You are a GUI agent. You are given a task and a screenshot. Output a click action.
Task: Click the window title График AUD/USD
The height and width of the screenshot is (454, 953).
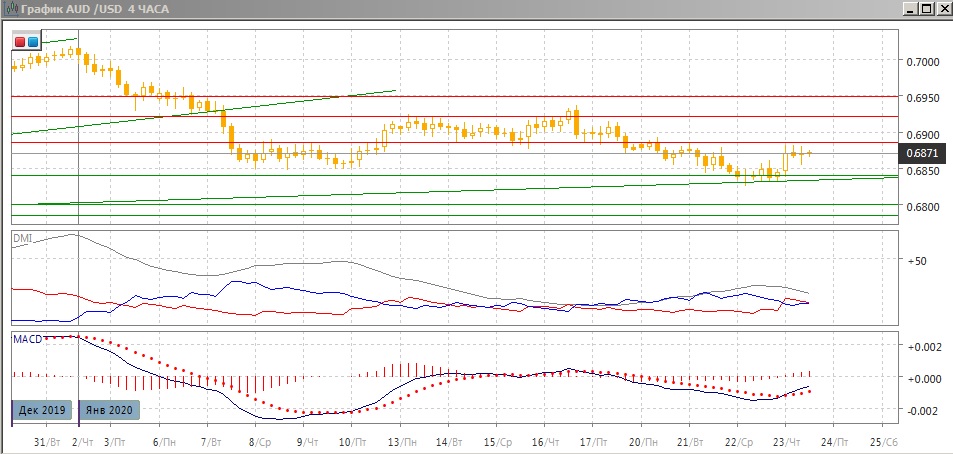click(x=95, y=8)
